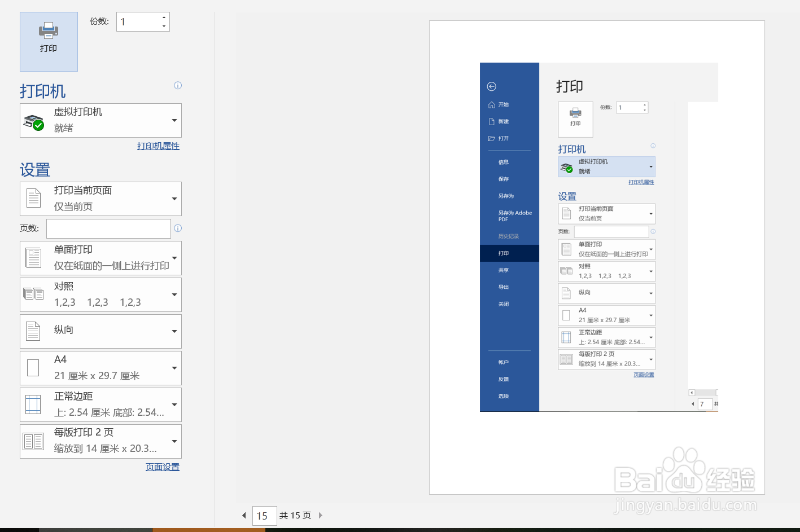The image size is (800, 532).
Task: Click the print preview page thumbnail
Action: [597, 257]
